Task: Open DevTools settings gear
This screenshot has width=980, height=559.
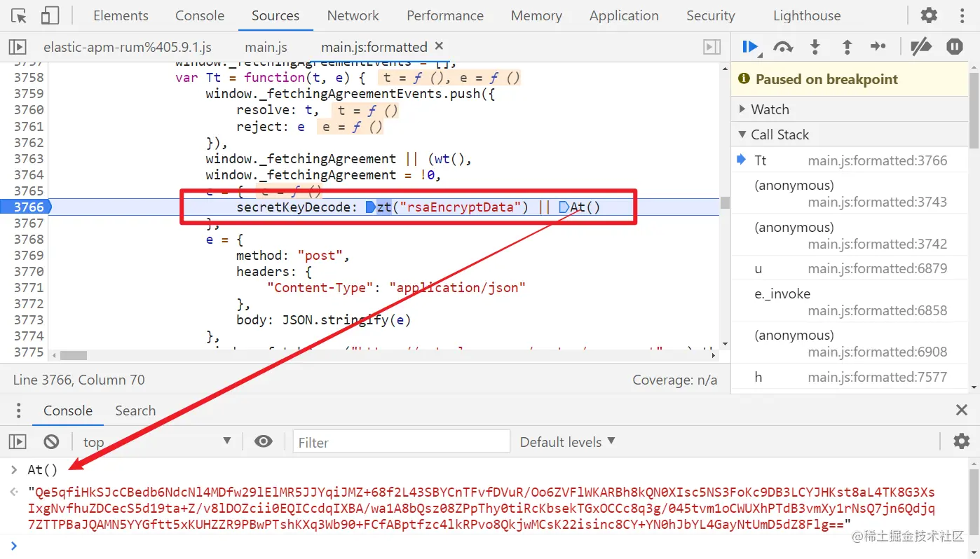Action: 929,15
